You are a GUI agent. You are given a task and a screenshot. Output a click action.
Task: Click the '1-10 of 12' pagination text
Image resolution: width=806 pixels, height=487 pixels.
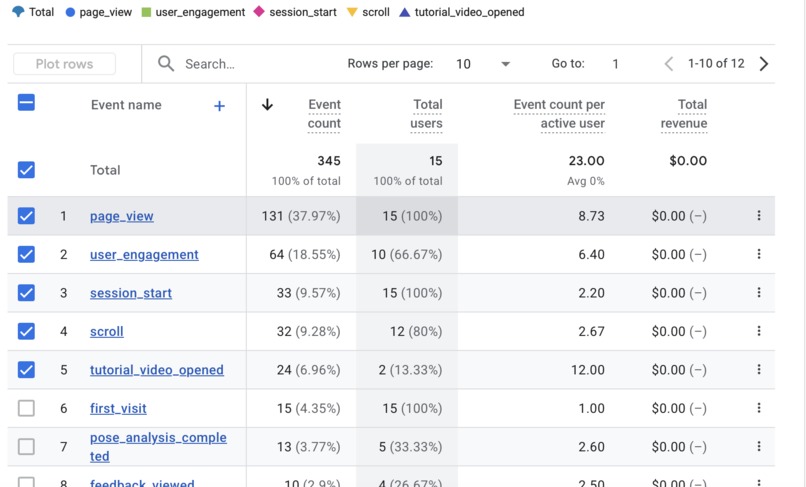(x=716, y=63)
